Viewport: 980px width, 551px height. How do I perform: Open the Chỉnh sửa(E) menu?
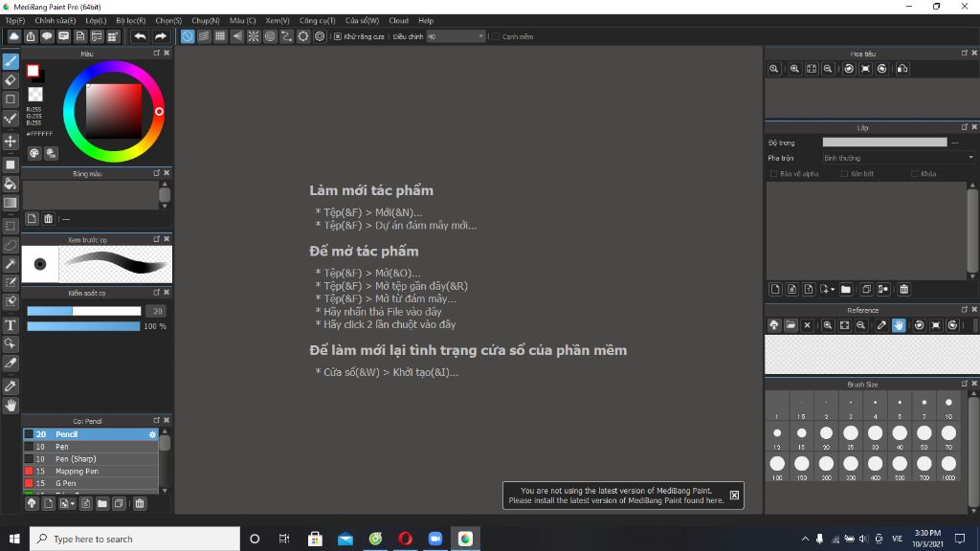coord(55,21)
